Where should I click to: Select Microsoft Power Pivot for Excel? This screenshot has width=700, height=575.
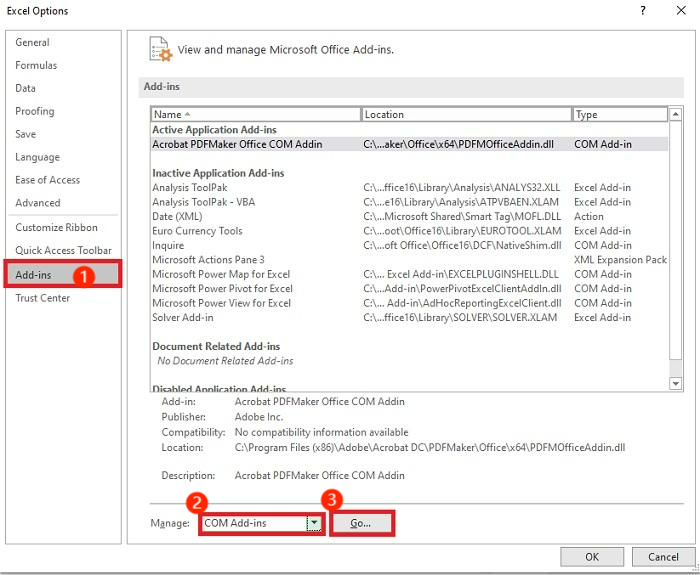click(221, 289)
